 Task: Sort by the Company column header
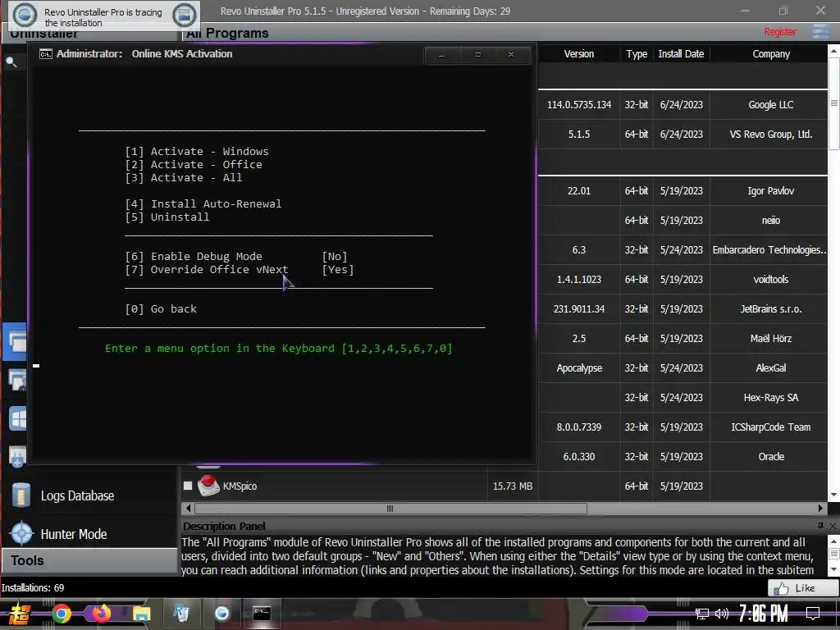point(770,54)
